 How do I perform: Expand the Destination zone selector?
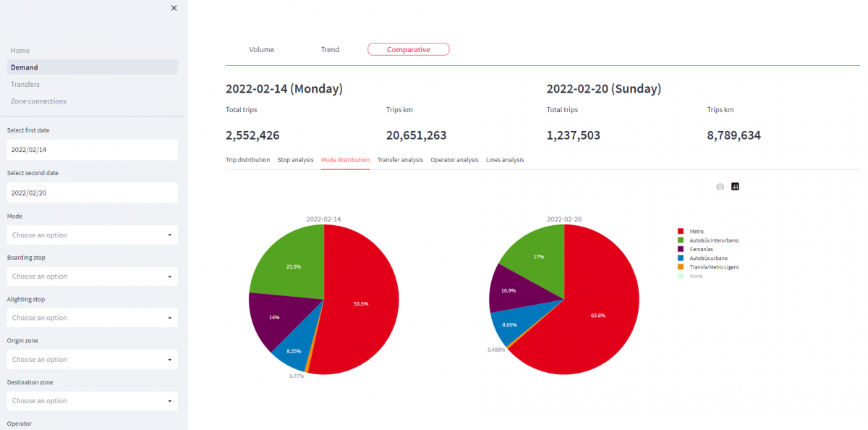tap(92, 401)
